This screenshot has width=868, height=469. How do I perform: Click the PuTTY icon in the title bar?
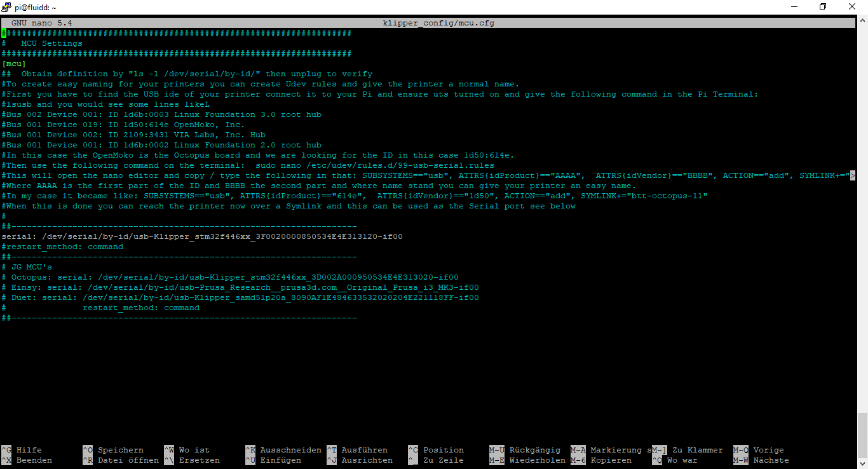point(6,7)
